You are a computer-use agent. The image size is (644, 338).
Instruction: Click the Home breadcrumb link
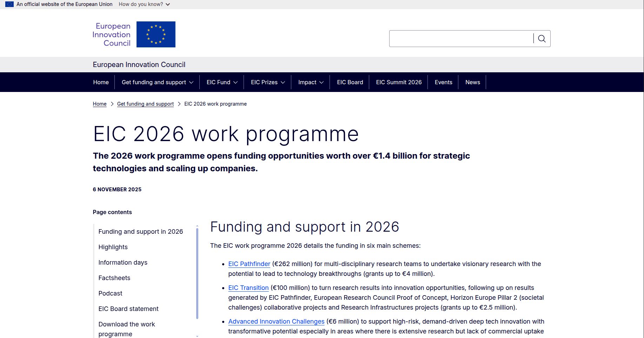(x=100, y=104)
